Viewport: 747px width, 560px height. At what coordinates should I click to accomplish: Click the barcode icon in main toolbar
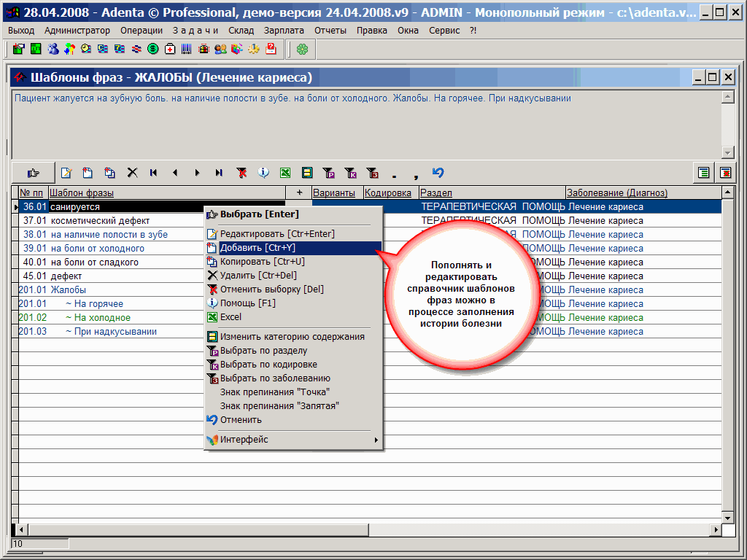(x=187, y=49)
